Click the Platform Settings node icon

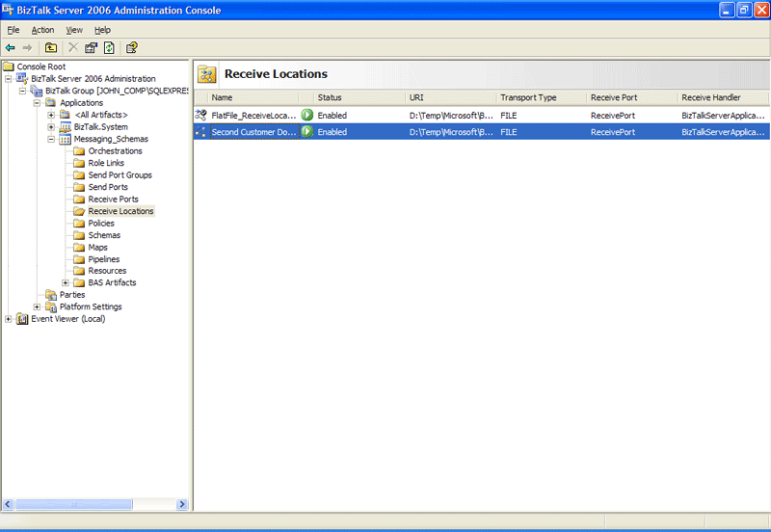(x=51, y=306)
